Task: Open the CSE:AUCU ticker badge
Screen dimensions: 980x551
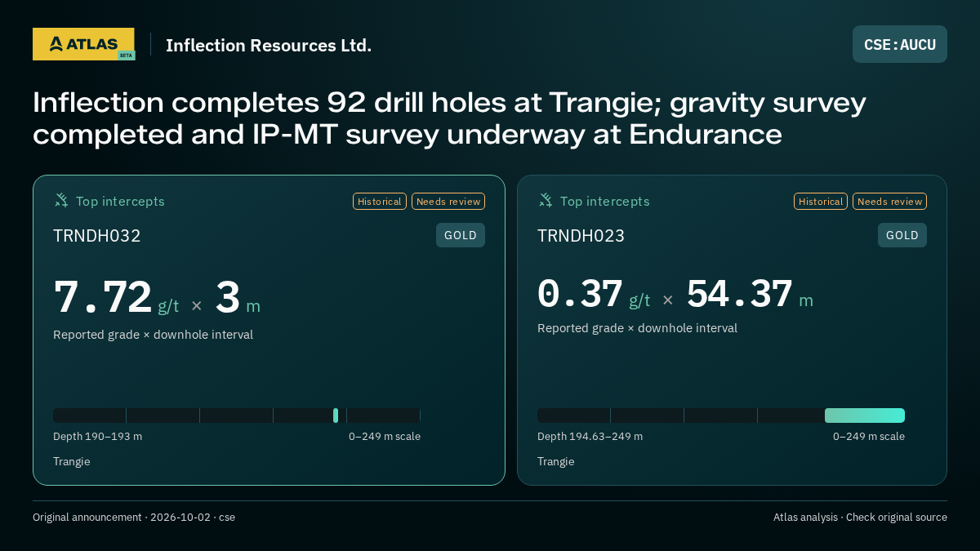Action: [900, 44]
